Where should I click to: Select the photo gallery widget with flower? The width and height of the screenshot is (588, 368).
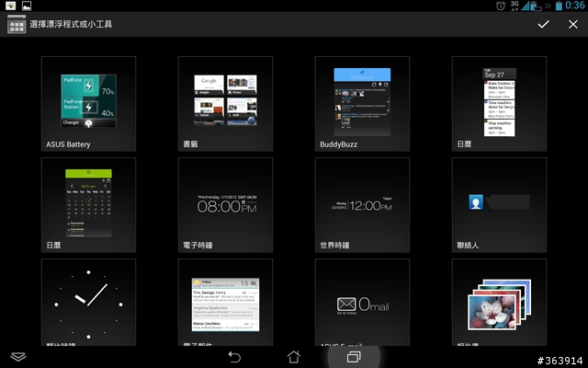[x=499, y=303]
